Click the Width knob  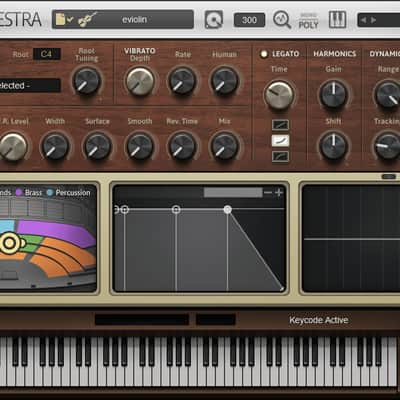(55, 147)
